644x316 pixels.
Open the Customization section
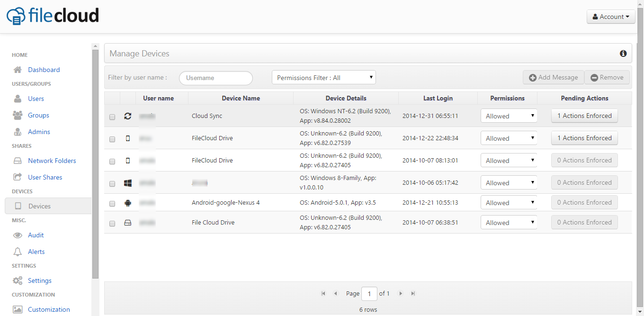click(x=49, y=309)
